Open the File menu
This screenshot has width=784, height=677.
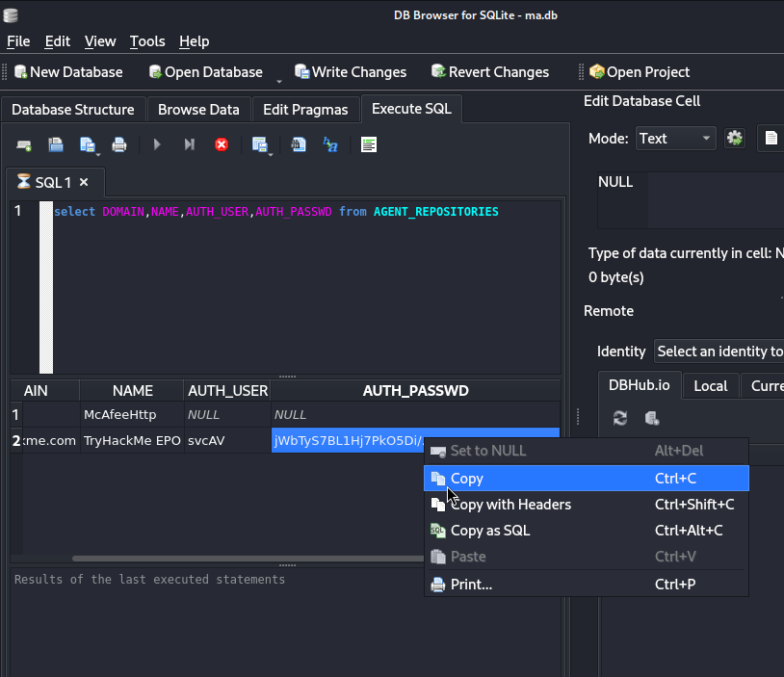point(18,41)
